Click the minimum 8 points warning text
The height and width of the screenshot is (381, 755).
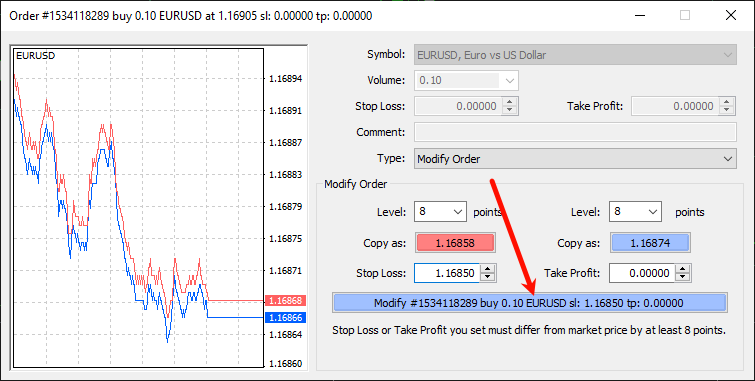click(529, 330)
